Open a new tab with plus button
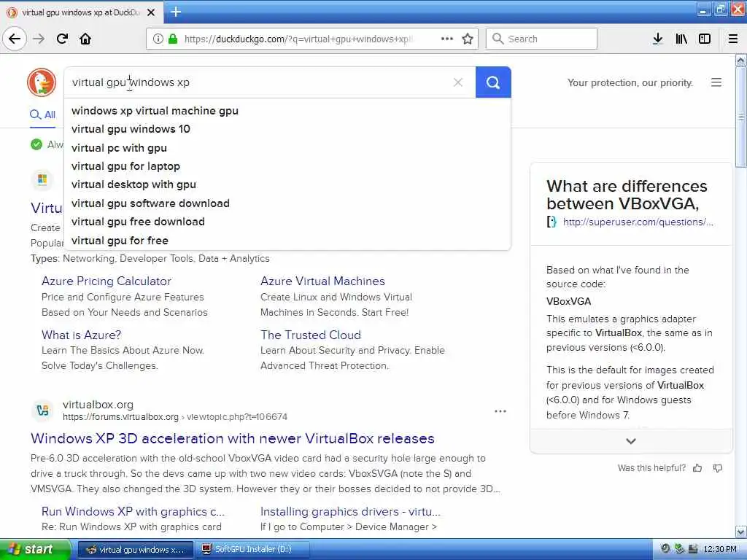The width and height of the screenshot is (747, 560). pos(176,12)
